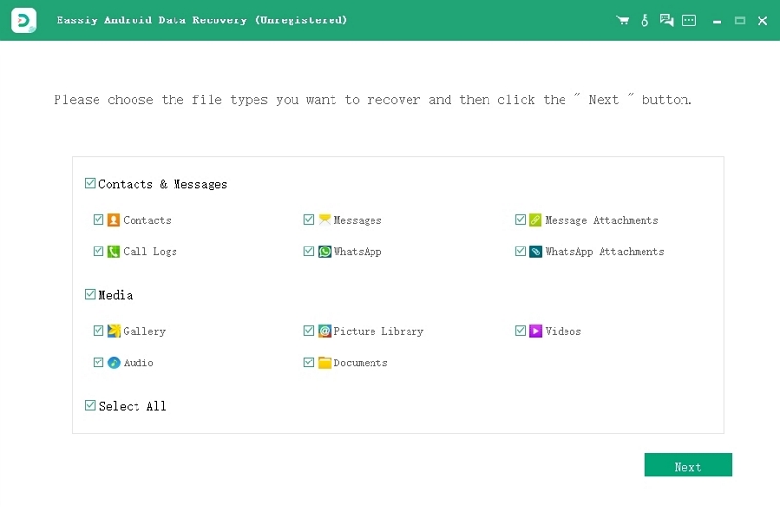Screen dimensions: 780x532
Task: Uncheck the Contacts & Messages group checkbox
Action: 90,183
